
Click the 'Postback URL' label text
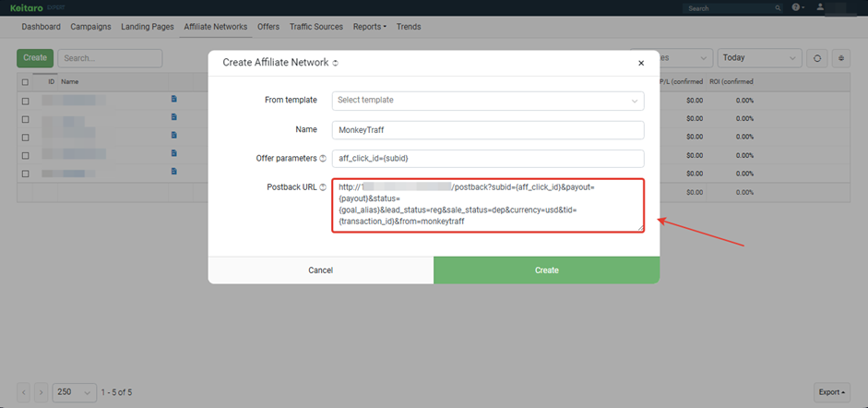click(x=292, y=187)
